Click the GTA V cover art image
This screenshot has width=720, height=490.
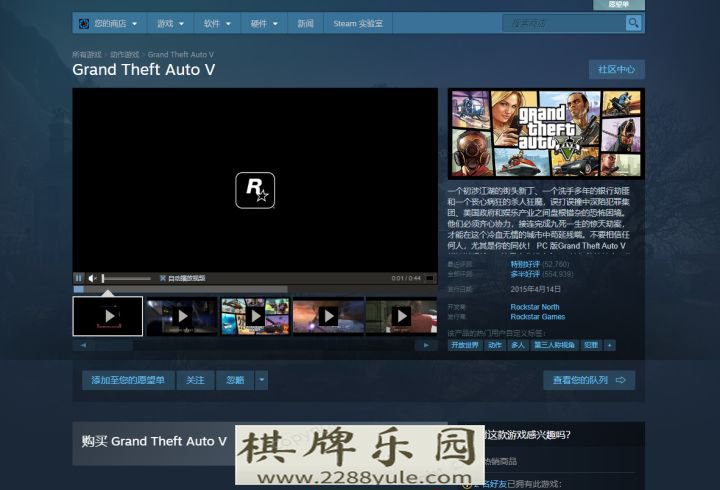tap(546, 133)
